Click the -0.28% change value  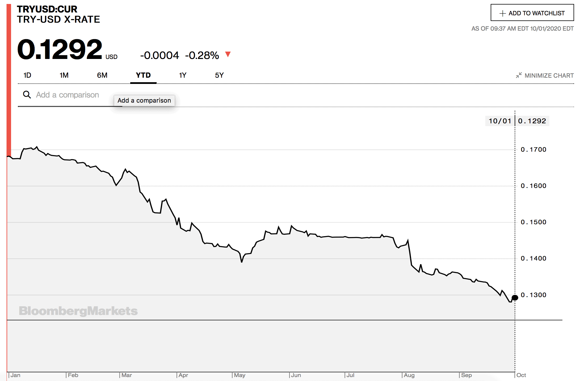202,55
